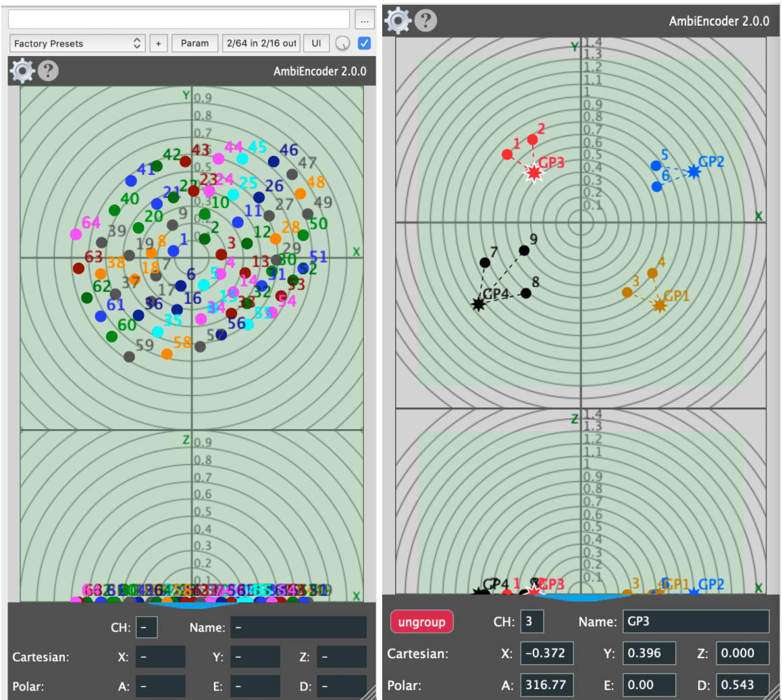Click the pink source dot 64
This screenshot has height=700, width=782.
tap(76, 234)
